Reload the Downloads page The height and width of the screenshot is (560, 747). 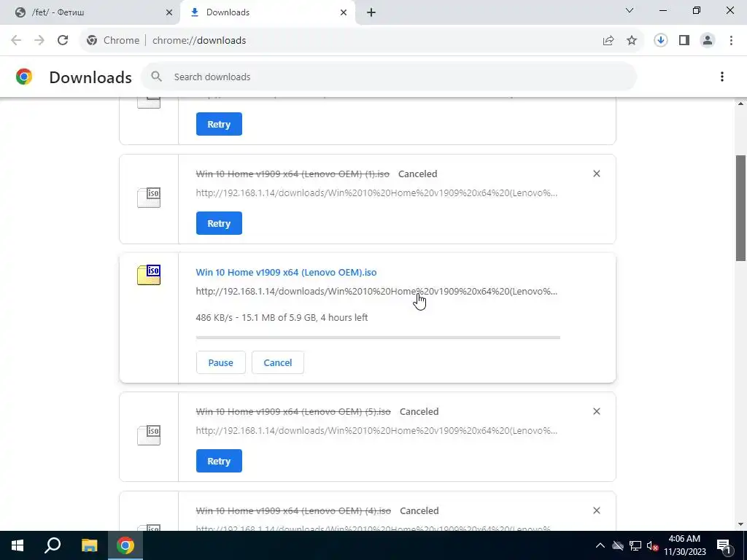[63, 41]
